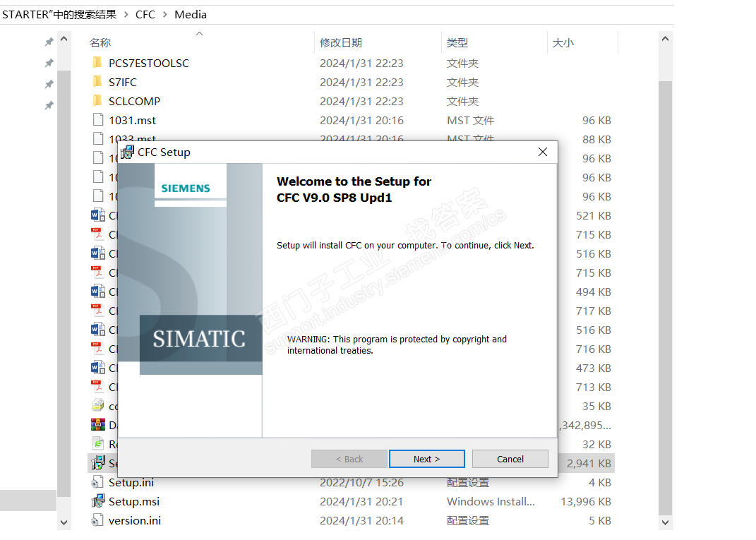Expand chevron between CFC and Media
The height and width of the screenshot is (540, 756).
click(x=165, y=14)
